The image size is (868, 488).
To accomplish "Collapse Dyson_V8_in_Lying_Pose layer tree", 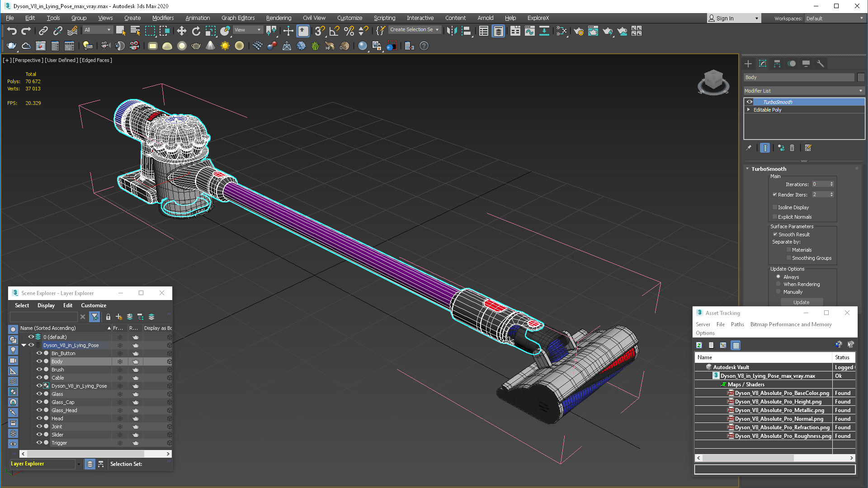I will pos(24,345).
